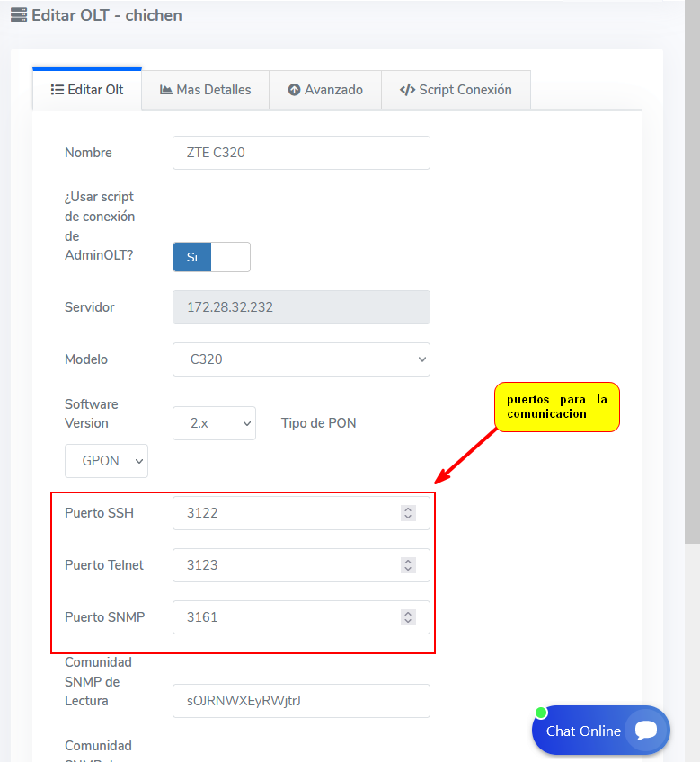The image size is (700, 762).
Task: Click the Nombre field with ZTE C320
Action: click(x=301, y=153)
